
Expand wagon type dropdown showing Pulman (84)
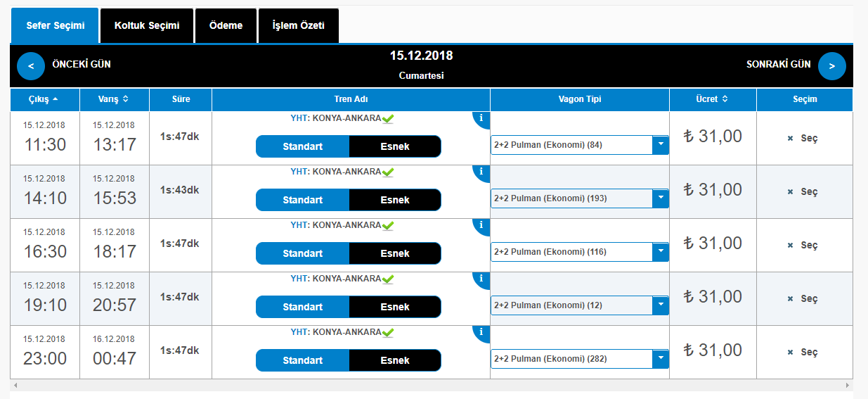coord(661,145)
